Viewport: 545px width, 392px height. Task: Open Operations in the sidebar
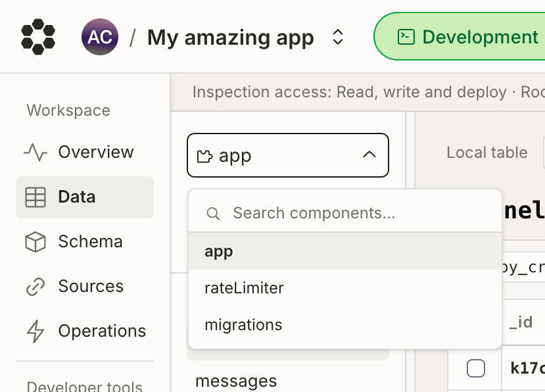click(84, 331)
